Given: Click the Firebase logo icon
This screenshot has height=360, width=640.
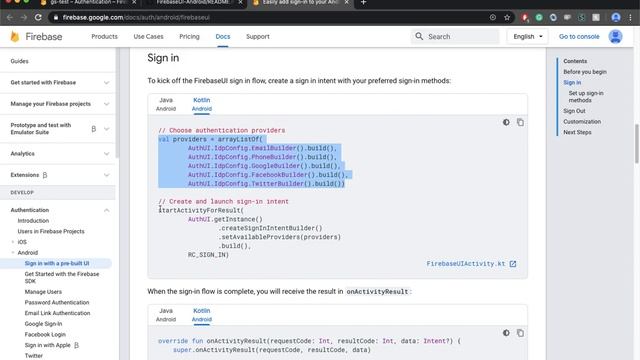Looking at the screenshot, I should (x=15, y=37).
